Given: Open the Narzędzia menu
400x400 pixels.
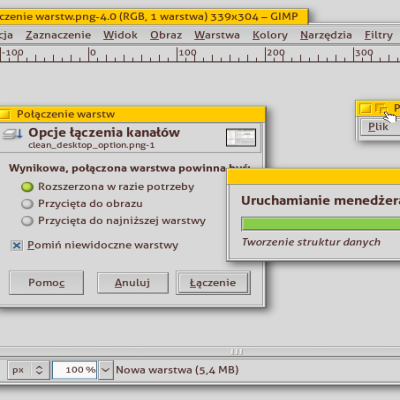Looking at the screenshot, I should (x=326, y=35).
